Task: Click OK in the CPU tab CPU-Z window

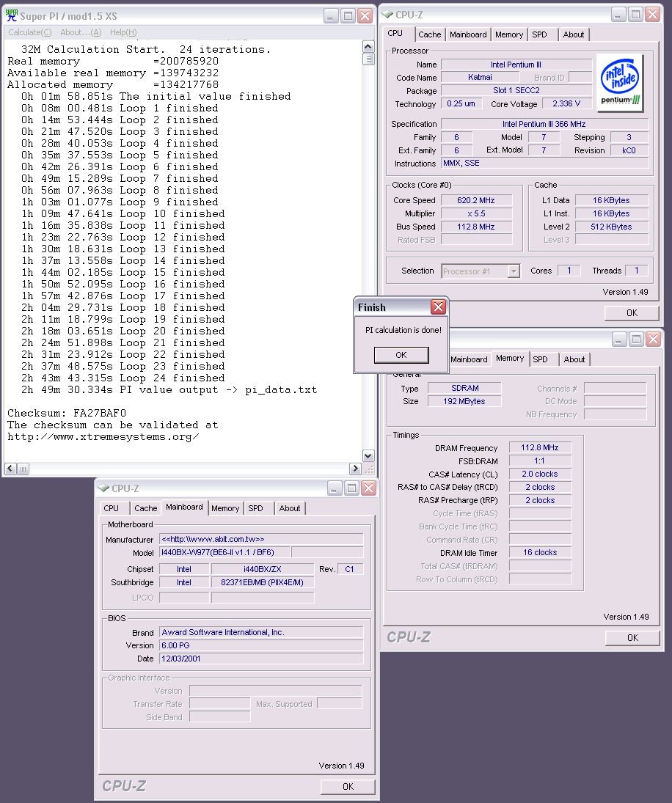Action: pyautogui.click(x=632, y=312)
